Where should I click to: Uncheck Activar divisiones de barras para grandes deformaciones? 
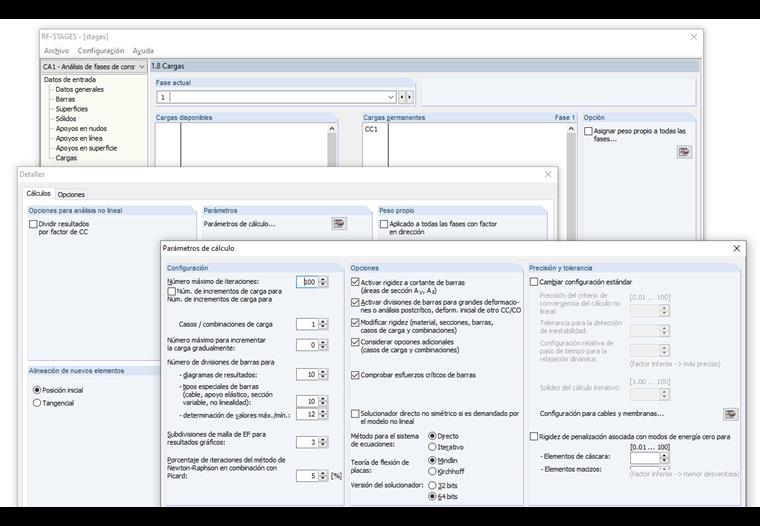pos(355,302)
